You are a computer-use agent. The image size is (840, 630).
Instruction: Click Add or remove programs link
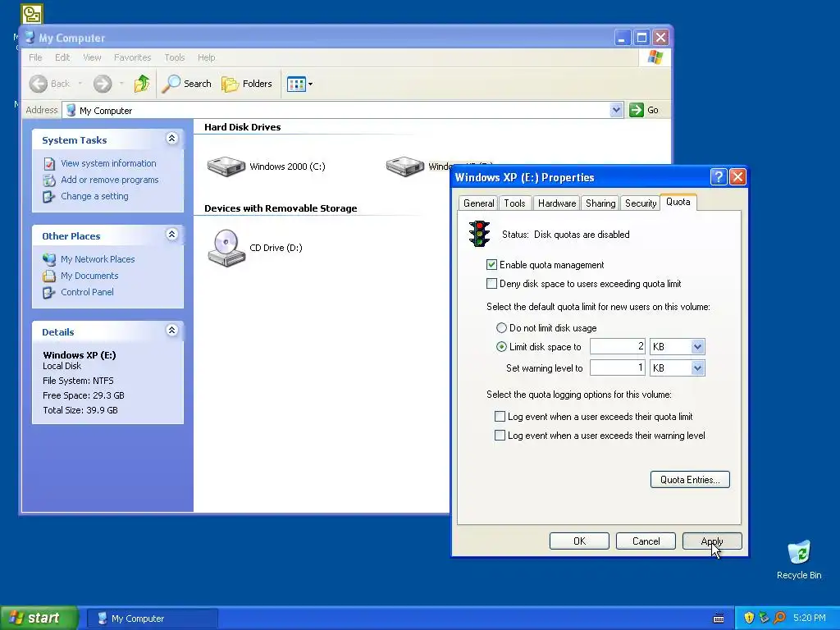coord(109,180)
